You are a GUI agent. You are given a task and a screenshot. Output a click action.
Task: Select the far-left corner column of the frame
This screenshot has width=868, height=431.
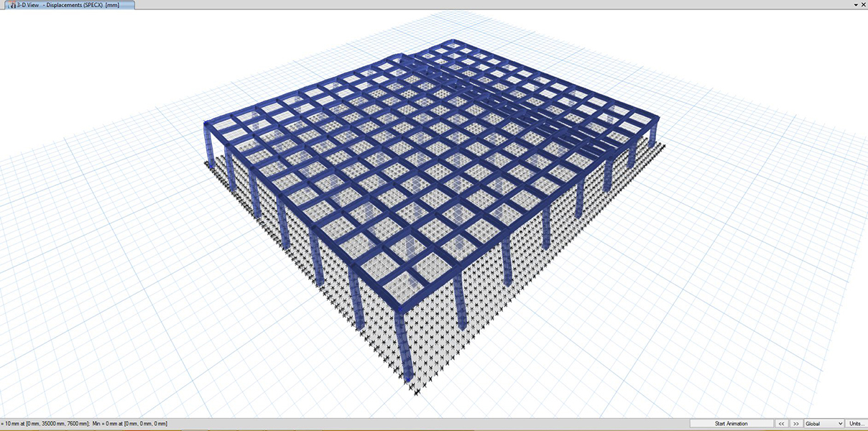click(x=211, y=142)
